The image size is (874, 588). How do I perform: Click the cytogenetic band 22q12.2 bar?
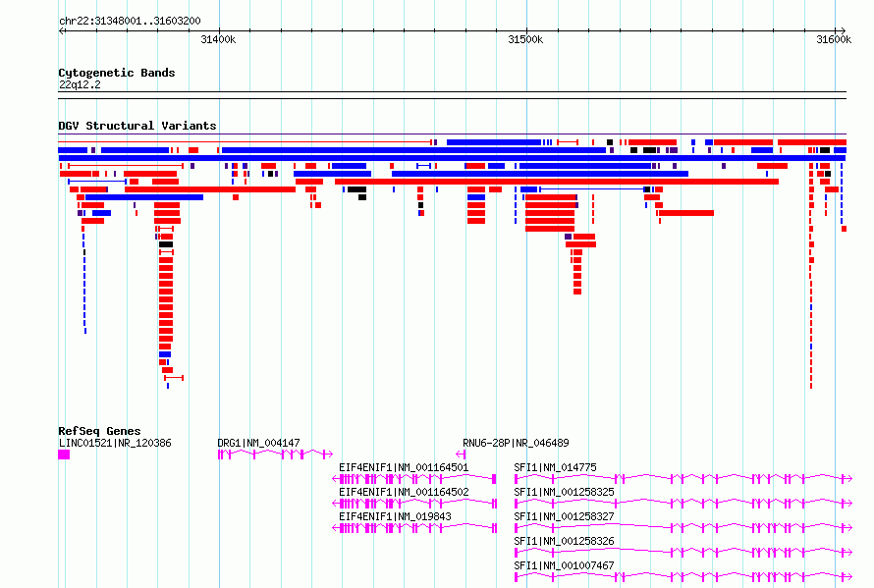pos(452,95)
